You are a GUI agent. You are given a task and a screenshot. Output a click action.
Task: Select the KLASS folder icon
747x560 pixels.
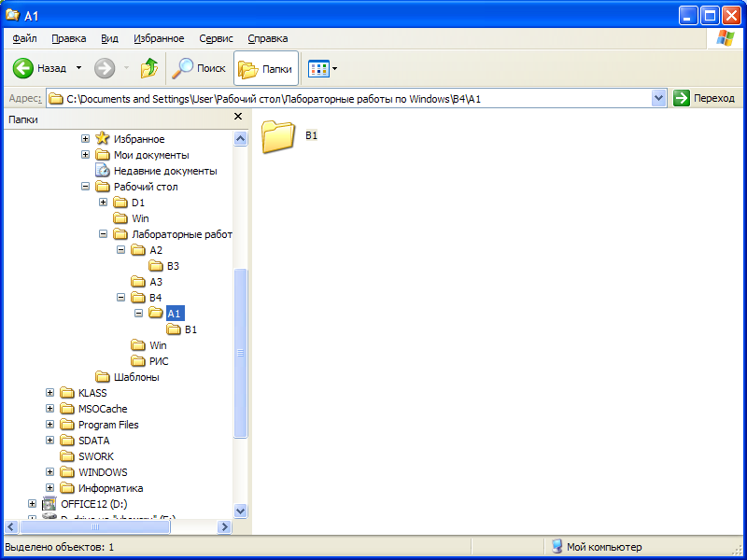coord(67,393)
